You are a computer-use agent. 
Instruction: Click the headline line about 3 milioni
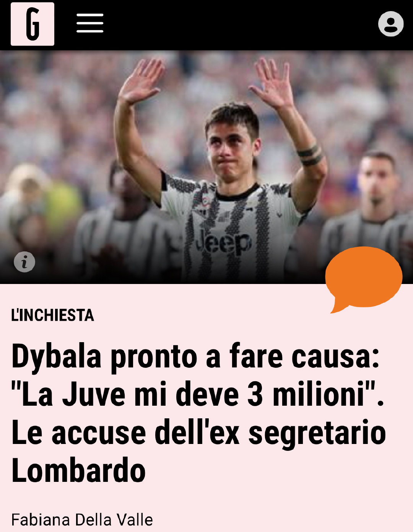[x=197, y=394]
